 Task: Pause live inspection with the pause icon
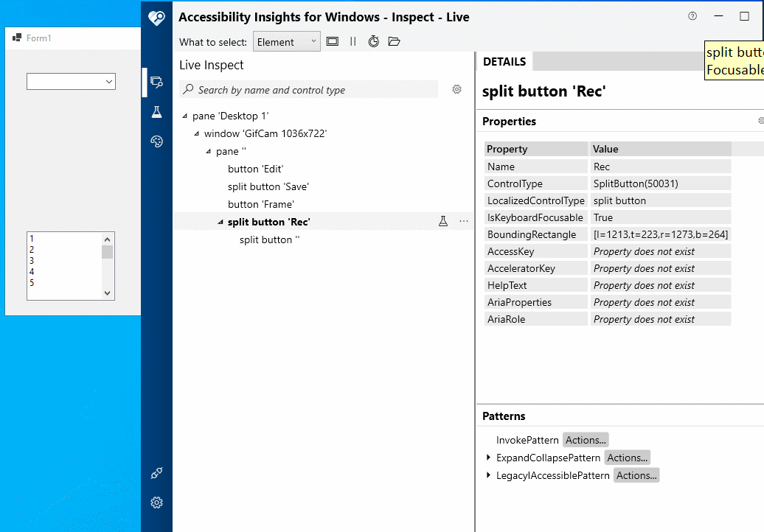click(353, 41)
